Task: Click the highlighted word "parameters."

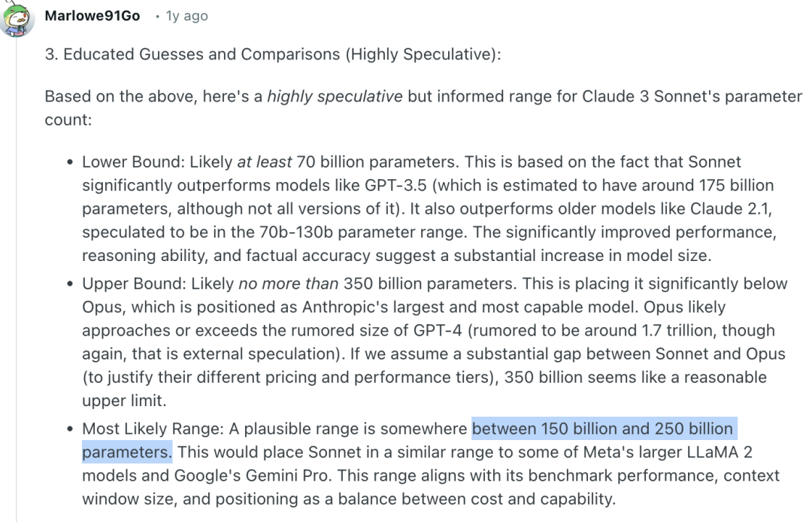Action: [x=127, y=452]
